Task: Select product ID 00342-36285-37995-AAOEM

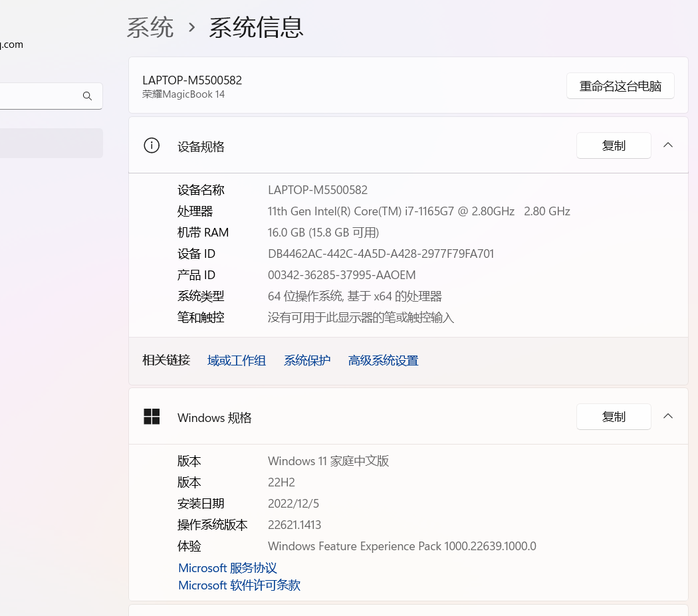Action: click(342, 275)
